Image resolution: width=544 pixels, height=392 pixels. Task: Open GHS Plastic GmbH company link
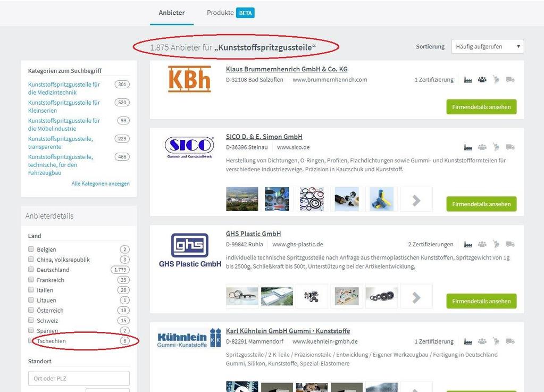253,234
